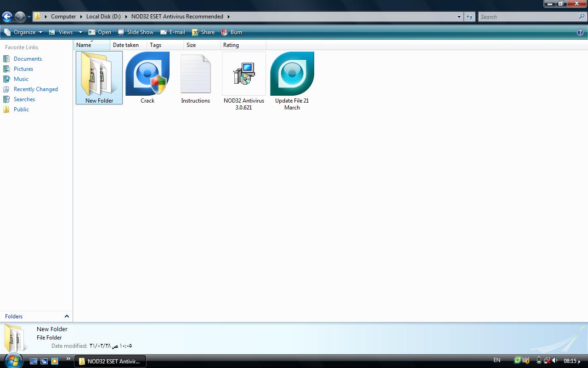Expand arrow after NOD32 ESET Antivirus Recommended
Viewport: 588px width, 368px height.
click(228, 17)
